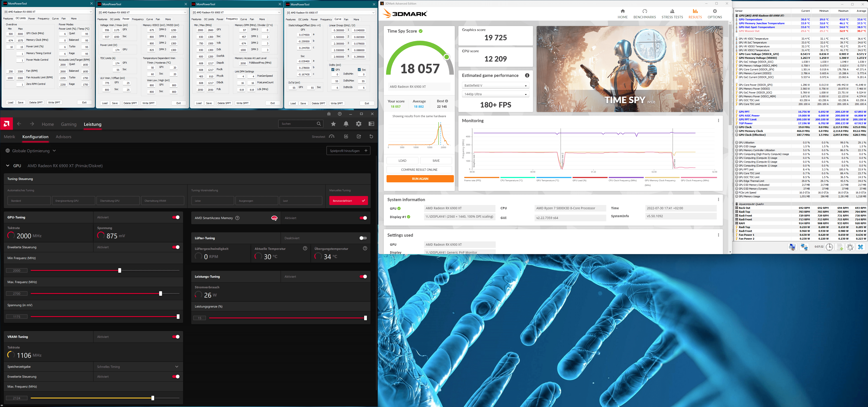Screen dimensions: 868x407
Task: Click the help icon beside Aktuelle Temperatur
Action: point(305,248)
